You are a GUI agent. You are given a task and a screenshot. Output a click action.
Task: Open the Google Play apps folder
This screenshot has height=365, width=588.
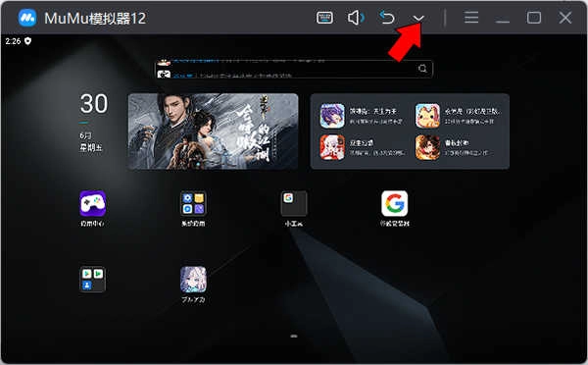coord(93,280)
